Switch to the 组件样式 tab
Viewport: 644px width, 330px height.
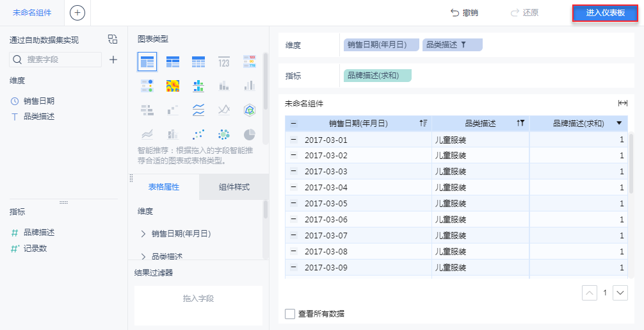click(234, 187)
